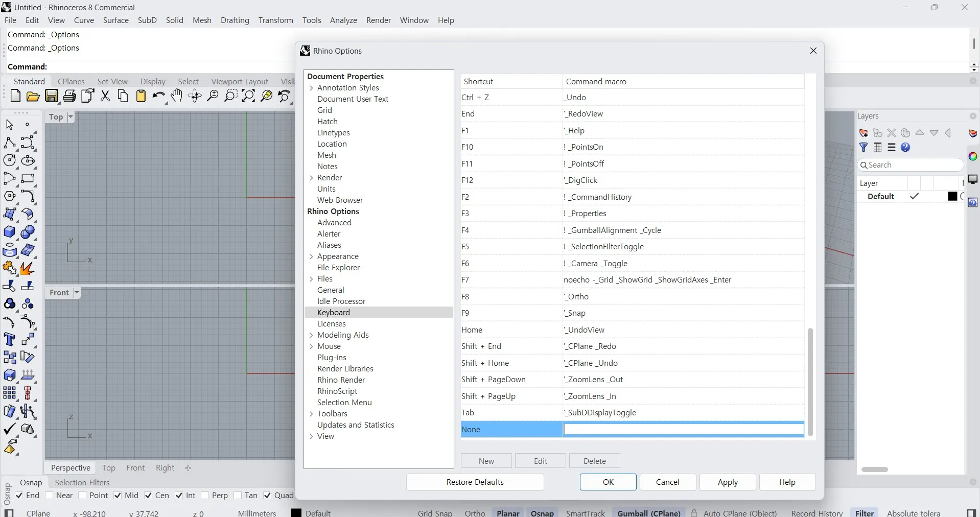The height and width of the screenshot is (517, 980).
Task: Select the Text object tool
Action: click(10, 339)
